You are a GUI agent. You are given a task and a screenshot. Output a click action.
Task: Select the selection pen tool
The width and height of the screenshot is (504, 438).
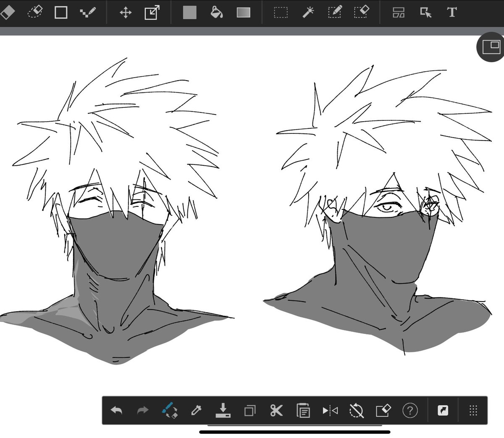(335, 12)
